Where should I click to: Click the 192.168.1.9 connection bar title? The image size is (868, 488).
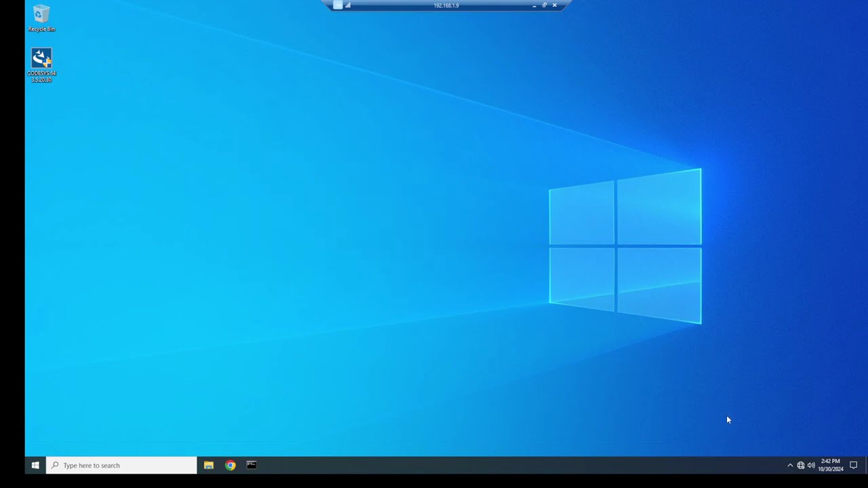446,5
